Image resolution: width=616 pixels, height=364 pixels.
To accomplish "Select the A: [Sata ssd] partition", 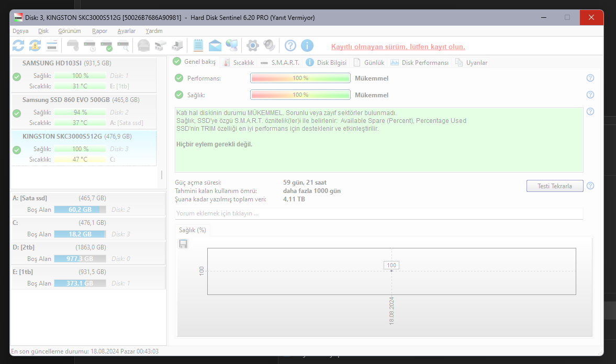I will pyautogui.click(x=88, y=204).
